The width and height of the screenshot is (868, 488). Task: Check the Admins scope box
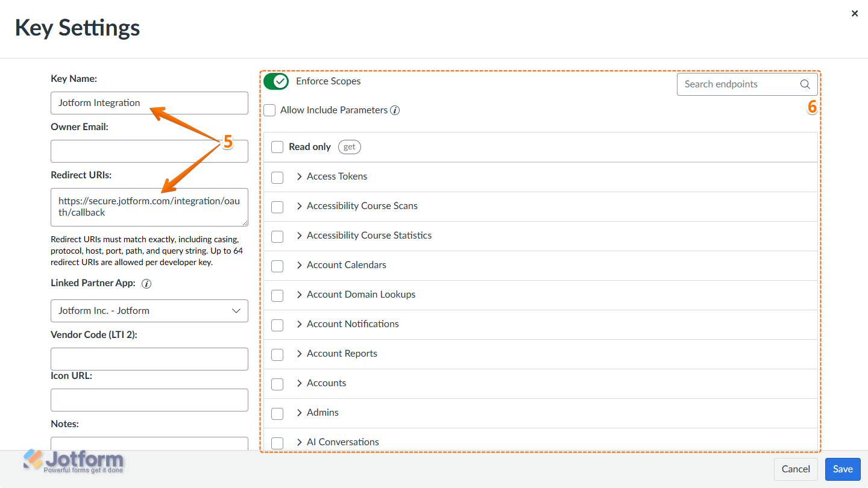click(277, 413)
